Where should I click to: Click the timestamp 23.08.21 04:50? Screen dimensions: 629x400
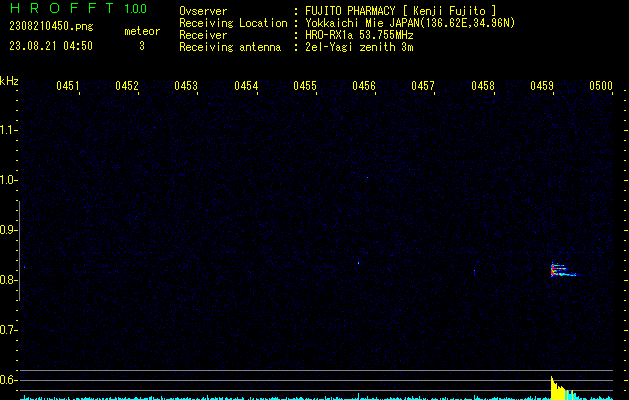(51, 46)
